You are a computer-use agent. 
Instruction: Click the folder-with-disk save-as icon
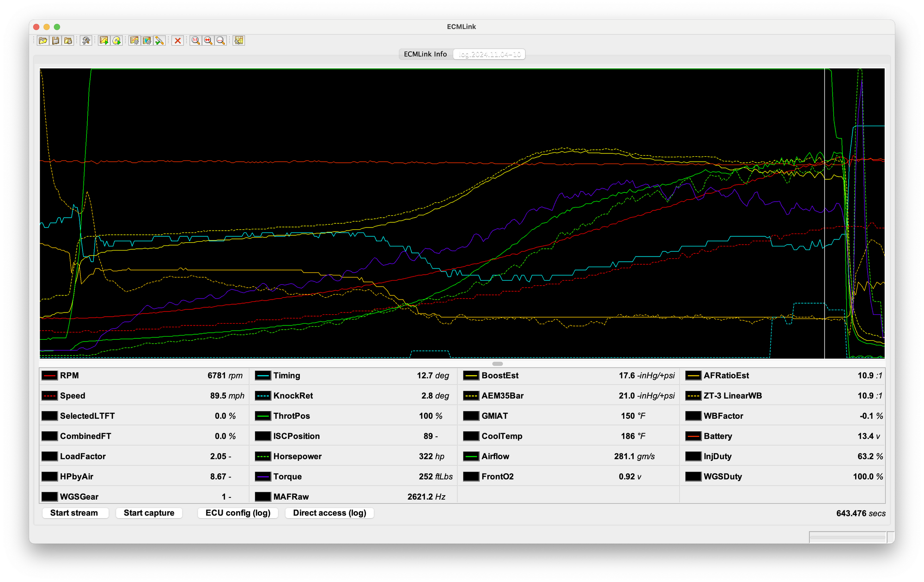tap(68, 41)
